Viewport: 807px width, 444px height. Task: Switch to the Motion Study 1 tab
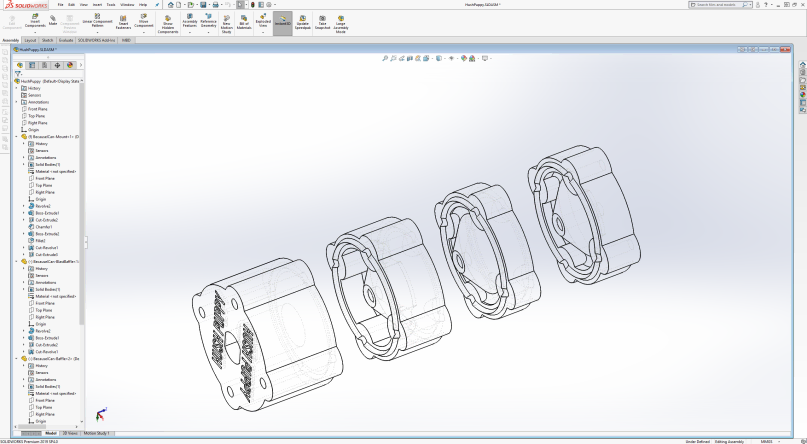(x=97, y=433)
